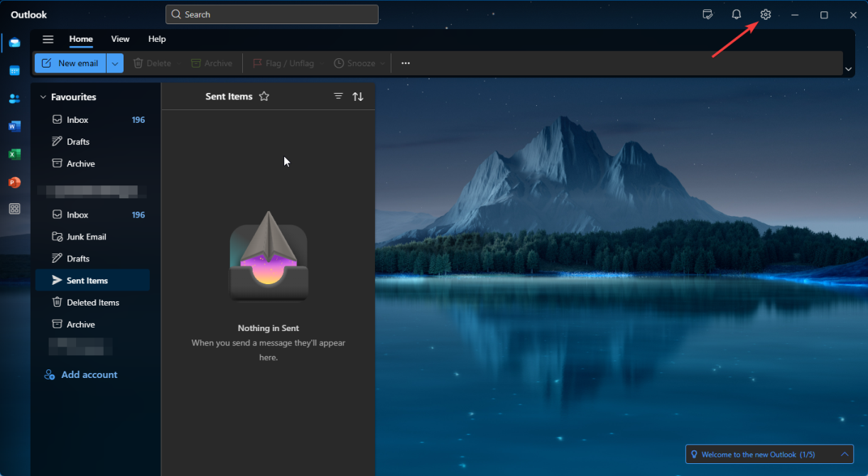Open the sort order arrows icon
868x476 pixels.
tap(358, 96)
